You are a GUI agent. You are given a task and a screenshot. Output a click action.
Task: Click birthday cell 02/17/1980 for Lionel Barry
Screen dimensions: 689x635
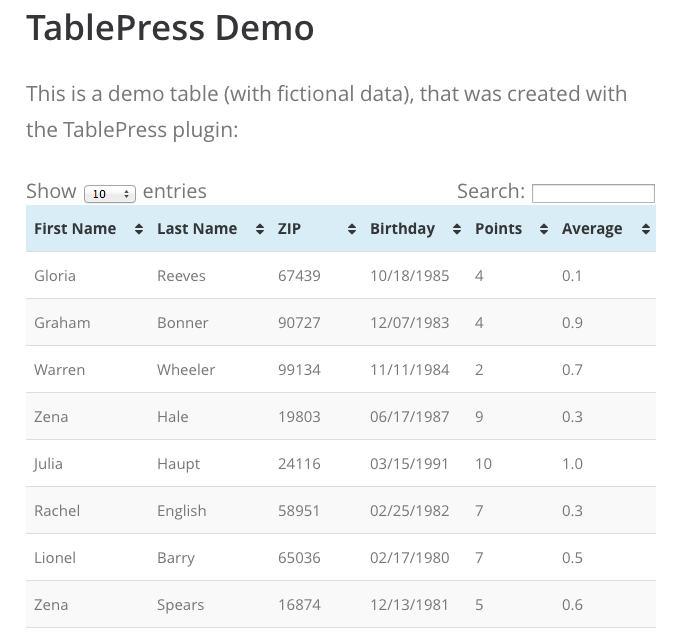410,558
